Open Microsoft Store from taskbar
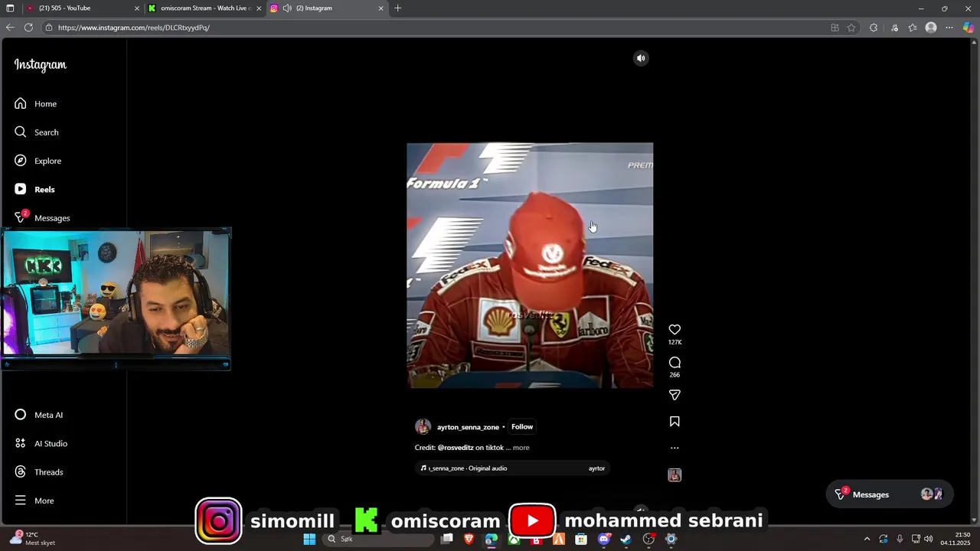 [581, 539]
